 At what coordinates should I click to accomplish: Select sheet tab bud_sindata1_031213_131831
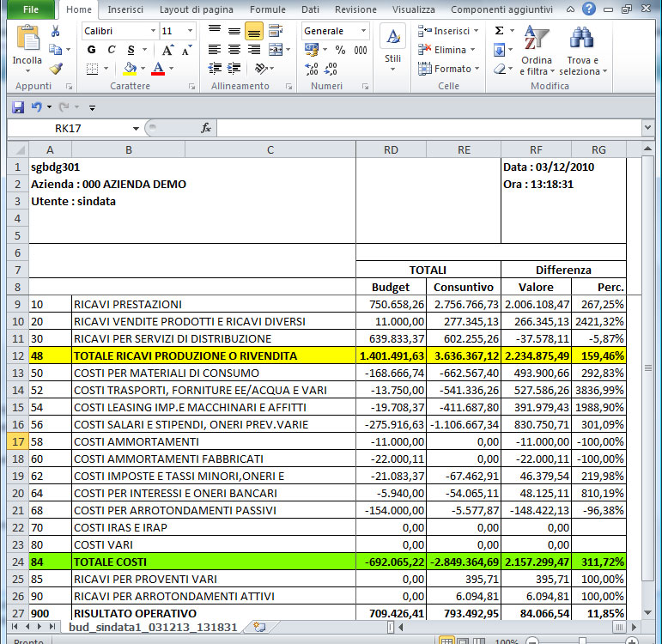153,627
